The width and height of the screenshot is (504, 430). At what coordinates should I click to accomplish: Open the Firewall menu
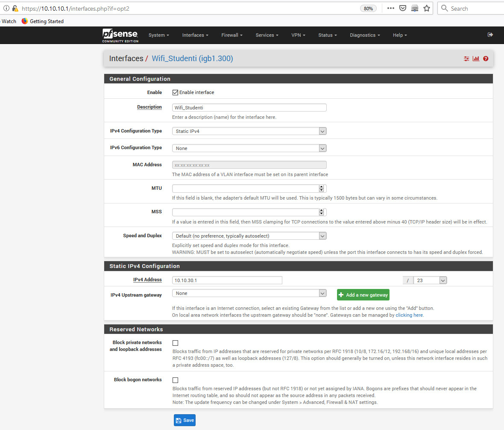(232, 35)
